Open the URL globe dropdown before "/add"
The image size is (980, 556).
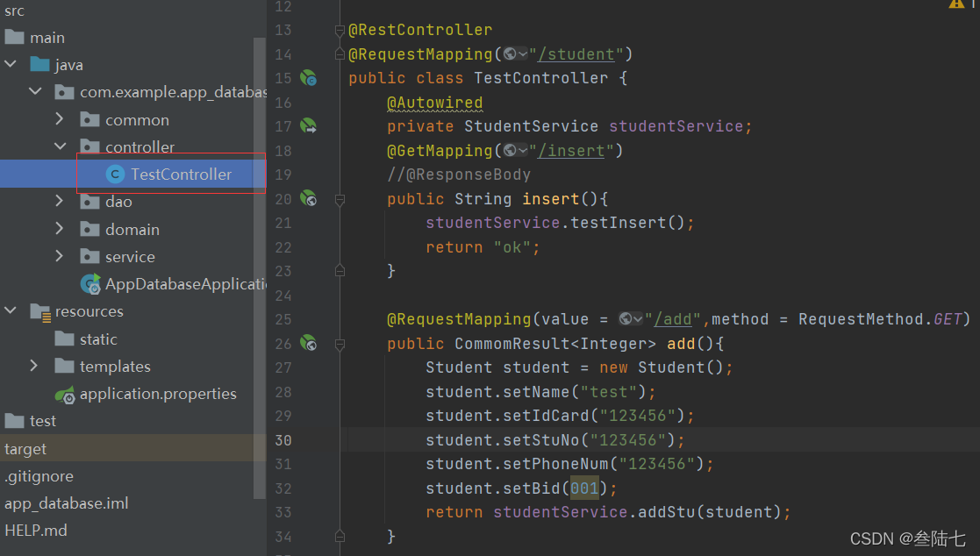(631, 319)
